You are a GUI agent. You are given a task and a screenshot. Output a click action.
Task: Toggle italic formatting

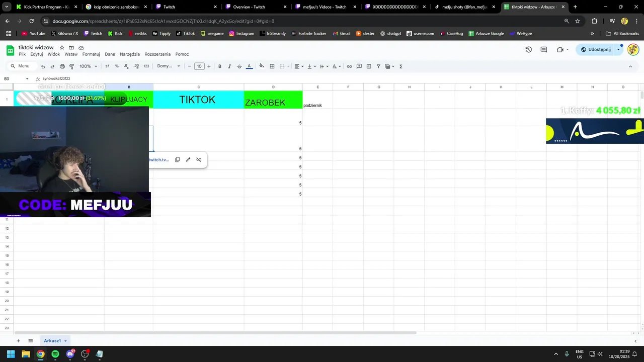(x=229, y=66)
